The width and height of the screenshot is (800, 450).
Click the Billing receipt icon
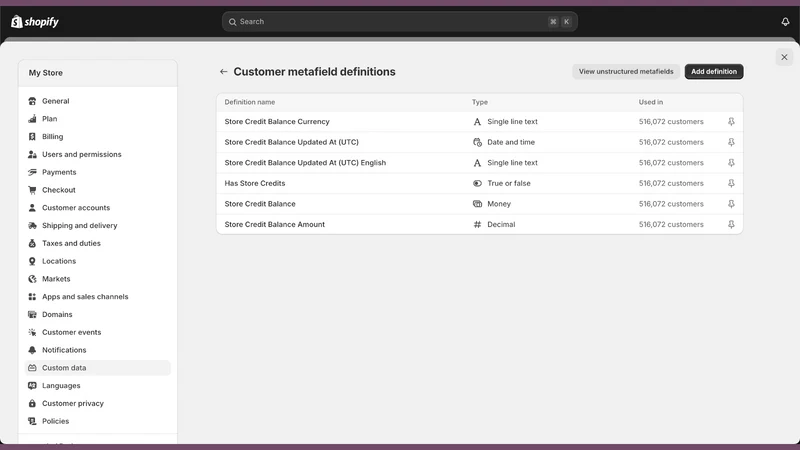[32, 137]
